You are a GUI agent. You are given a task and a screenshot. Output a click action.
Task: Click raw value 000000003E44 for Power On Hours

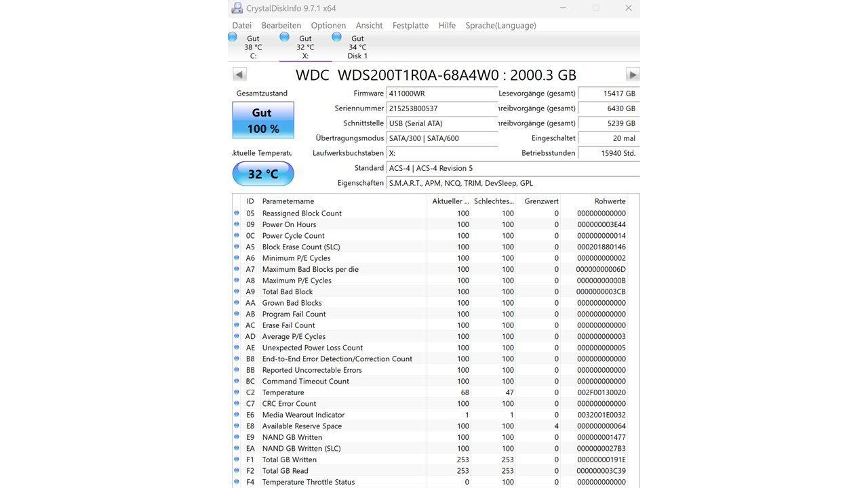[x=601, y=224]
